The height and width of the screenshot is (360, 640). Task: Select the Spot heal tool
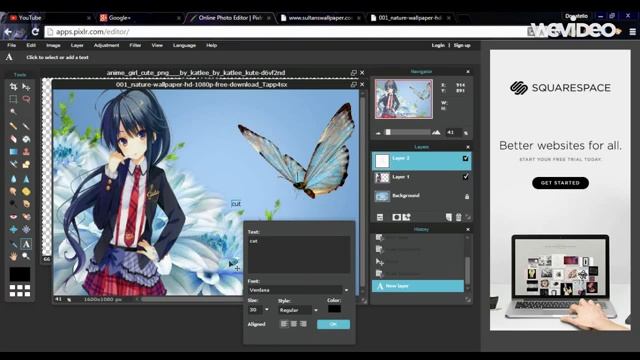tap(26, 216)
